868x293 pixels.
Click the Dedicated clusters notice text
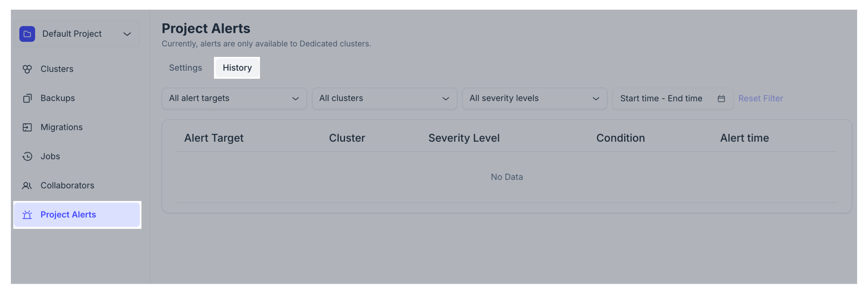coord(266,44)
